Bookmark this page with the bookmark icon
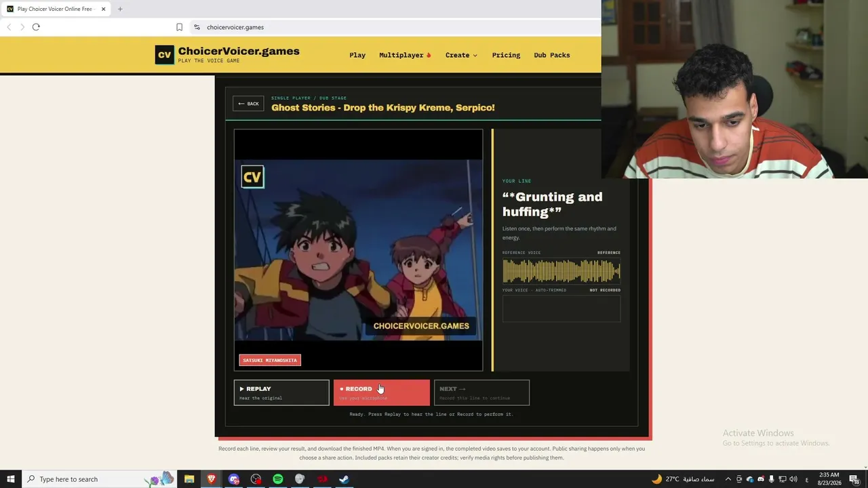 [179, 27]
